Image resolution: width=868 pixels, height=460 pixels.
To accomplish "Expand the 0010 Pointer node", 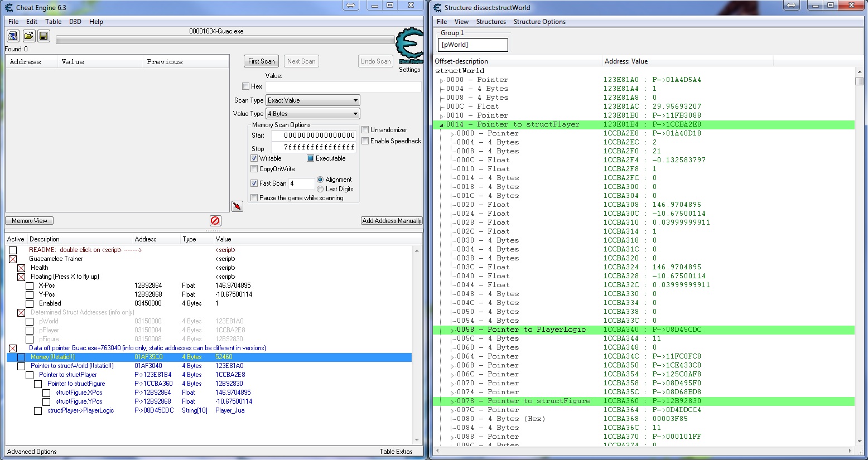I will point(441,116).
